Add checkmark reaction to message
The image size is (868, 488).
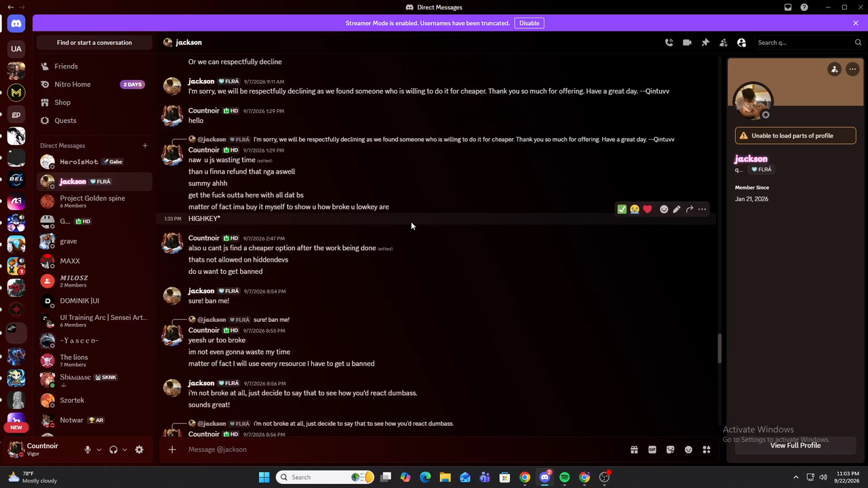tap(622, 209)
